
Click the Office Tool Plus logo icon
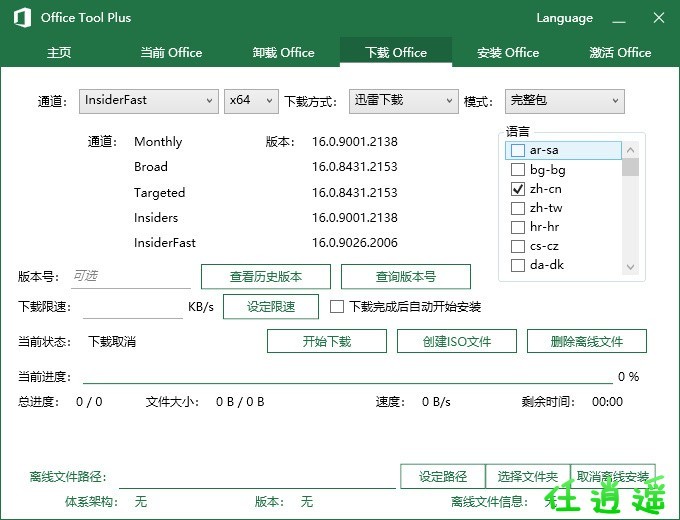click(x=22, y=18)
